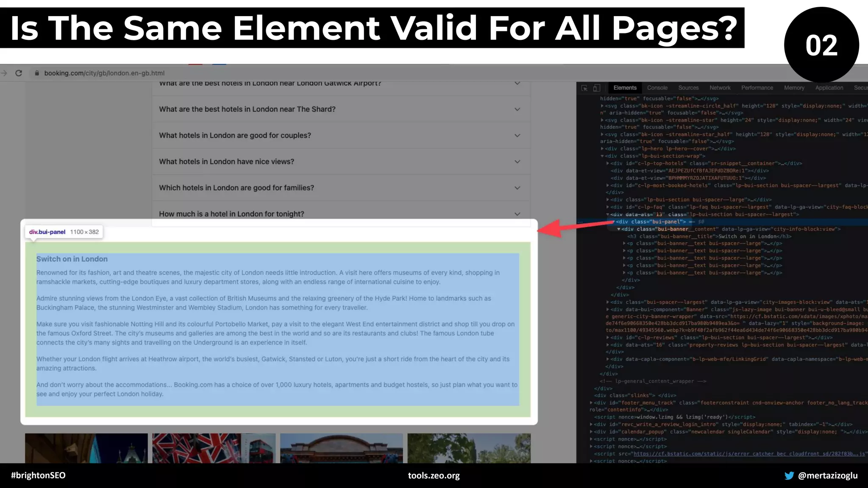Expand the div id="c-lp-top-hotels" node
Image resolution: width=868 pixels, height=488 pixels.
click(607, 164)
